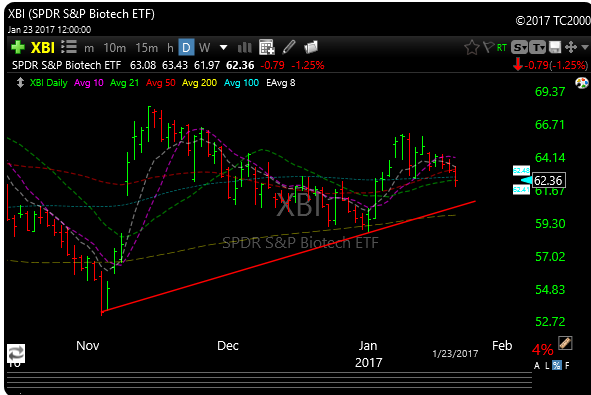Click the SPDR S&P Biotech ETF name in the quote row

(66, 65)
